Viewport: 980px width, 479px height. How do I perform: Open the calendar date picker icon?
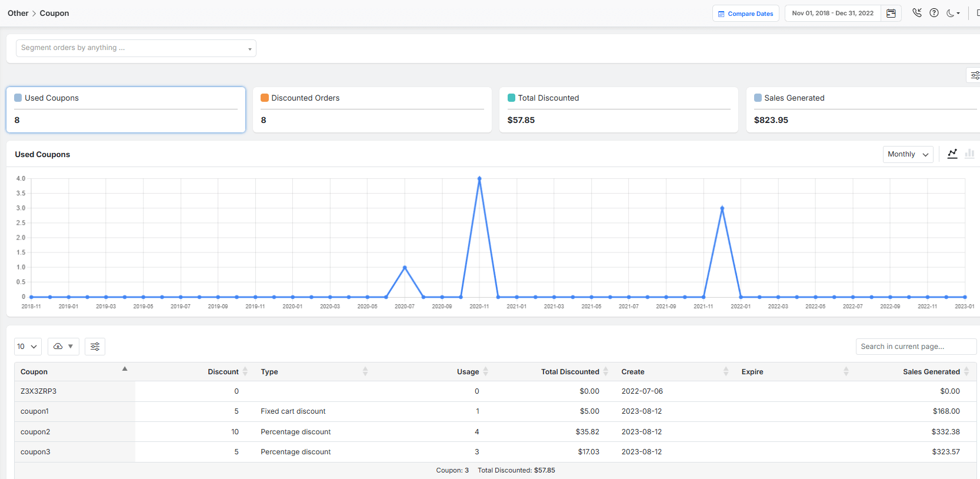pyautogui.click(x=891, y=14)
